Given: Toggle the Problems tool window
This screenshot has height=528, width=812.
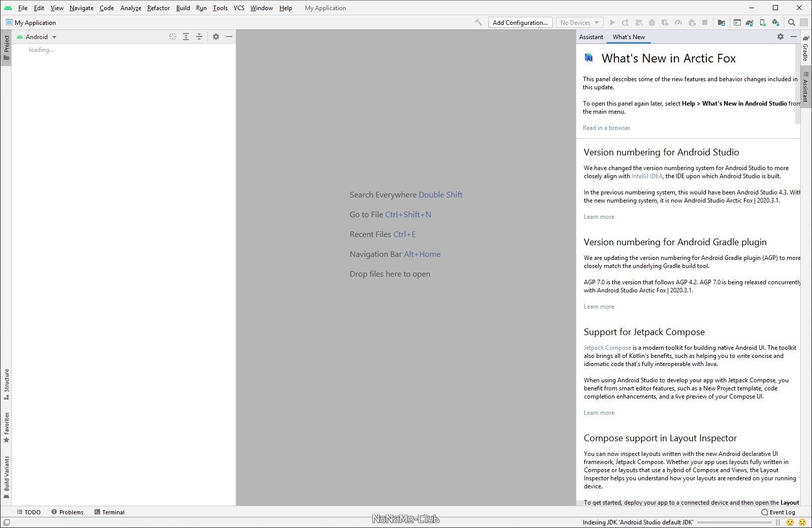Looking at the screenshot, I should 67,512.
